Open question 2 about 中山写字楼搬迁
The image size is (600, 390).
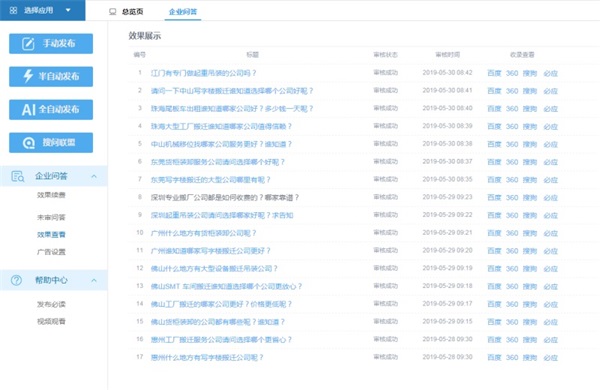(x=232, y=91)
